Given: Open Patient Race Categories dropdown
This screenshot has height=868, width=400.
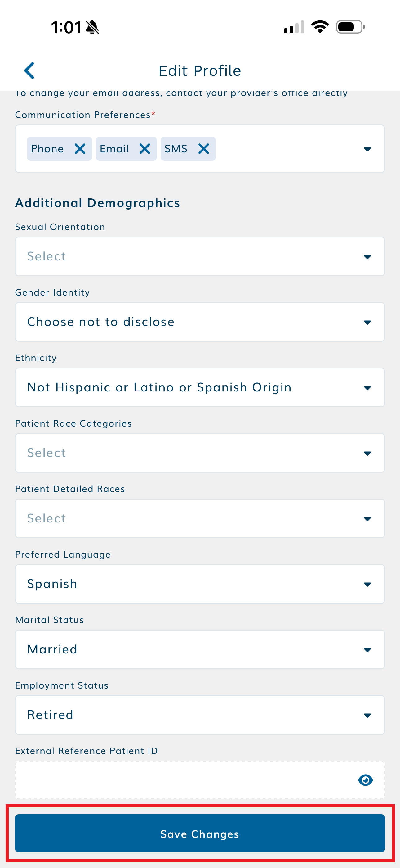Looking at the screenshot, I should pyautogui.click(x=200, y=453).
